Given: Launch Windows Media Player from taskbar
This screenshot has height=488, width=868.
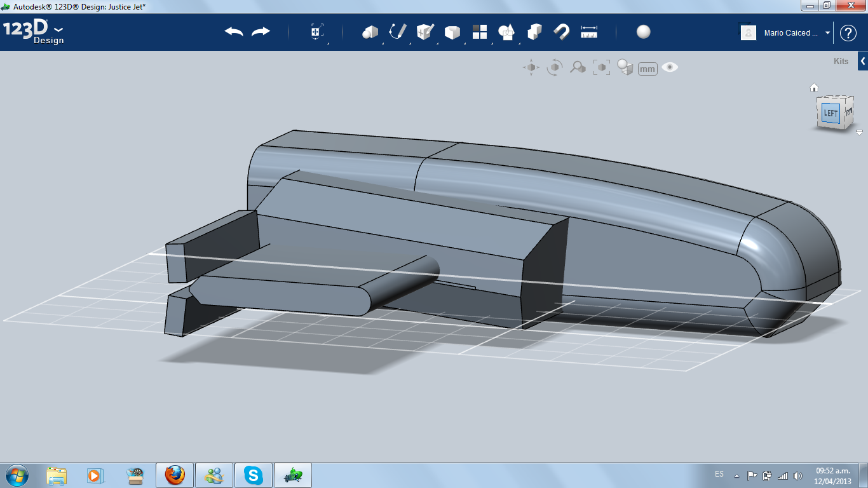Looking at the screenshot, I should coord(94,475).
